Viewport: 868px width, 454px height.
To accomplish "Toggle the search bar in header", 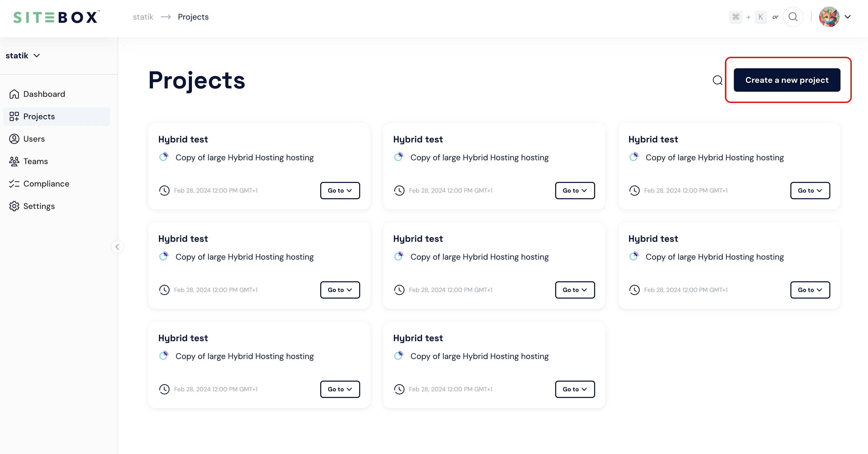I will pos(793,17).
